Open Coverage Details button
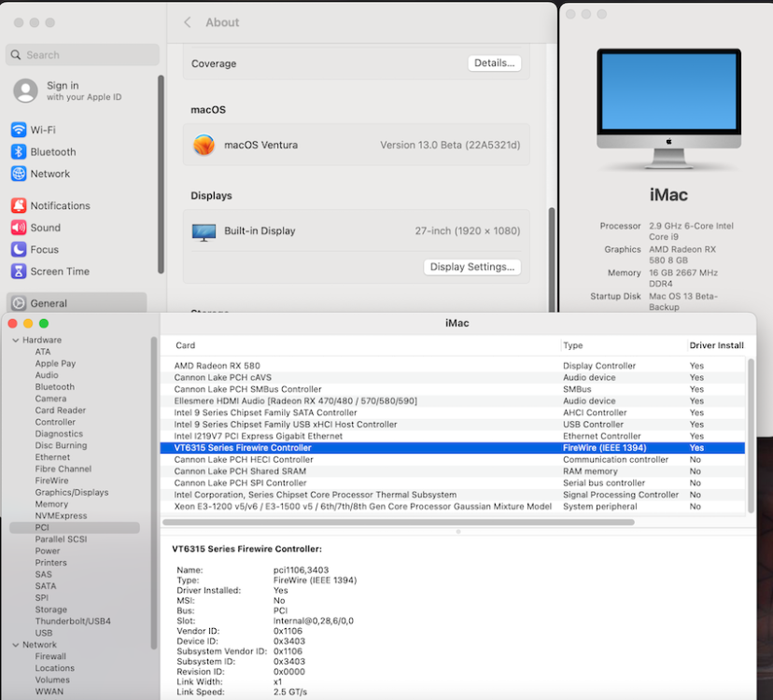The image size is (773, 700). 494,63
